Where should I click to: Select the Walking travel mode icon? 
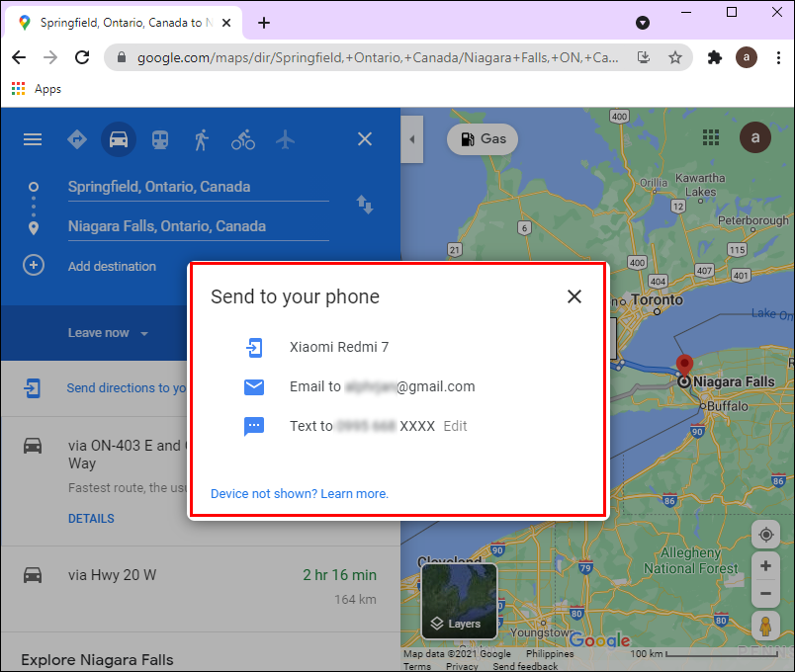click(202, 139)
